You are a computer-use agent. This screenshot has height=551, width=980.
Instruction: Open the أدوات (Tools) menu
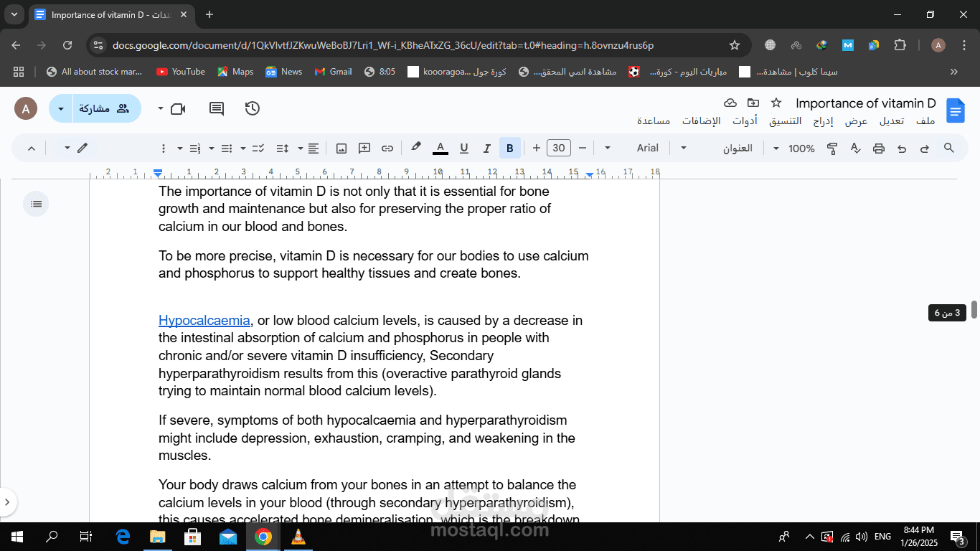coord(745,121)
